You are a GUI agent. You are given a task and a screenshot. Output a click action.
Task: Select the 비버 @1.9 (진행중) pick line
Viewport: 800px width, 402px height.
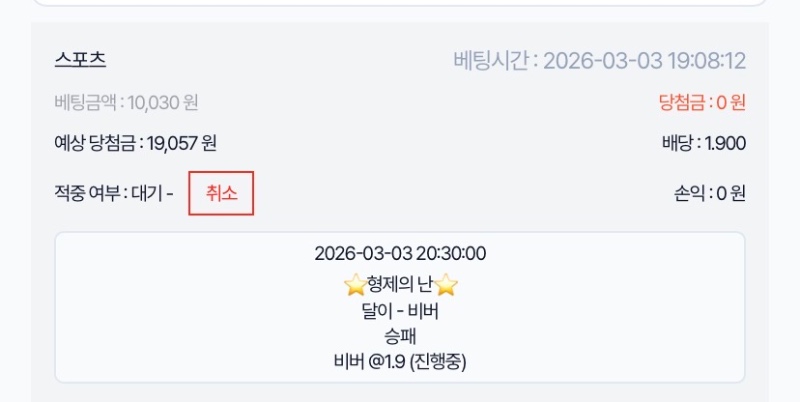(400, 361)
